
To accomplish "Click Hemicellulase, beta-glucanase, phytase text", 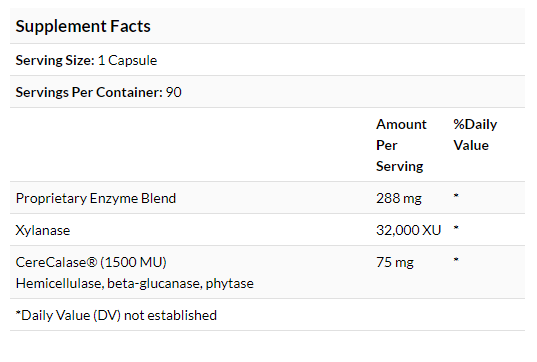I will [x=135, y=284].
